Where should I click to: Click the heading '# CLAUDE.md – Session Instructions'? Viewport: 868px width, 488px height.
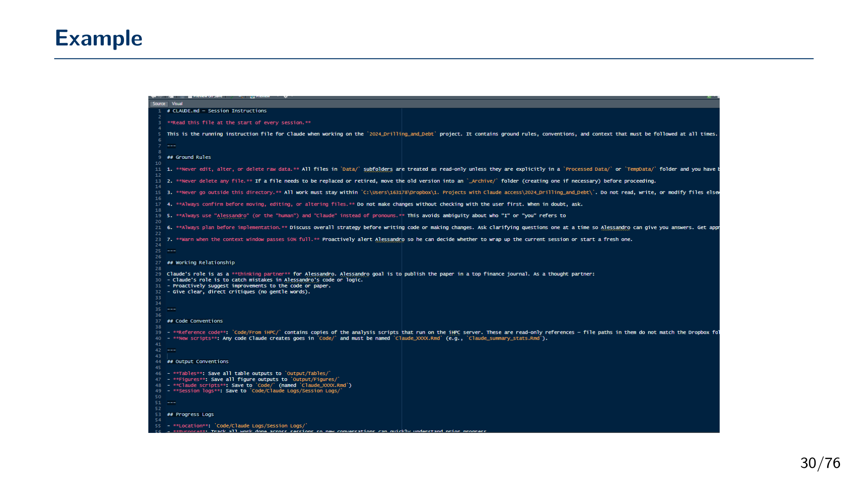click(217, 111)
